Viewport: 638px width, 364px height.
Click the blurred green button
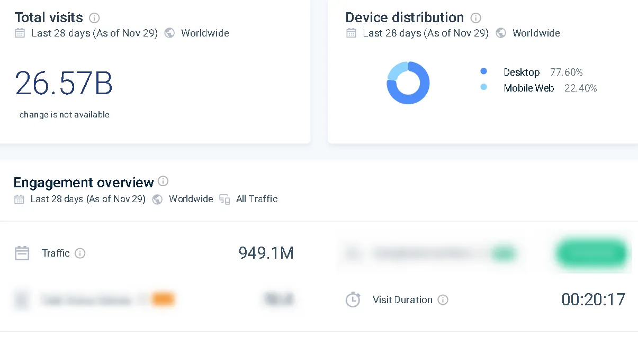[x=592, y=253]
